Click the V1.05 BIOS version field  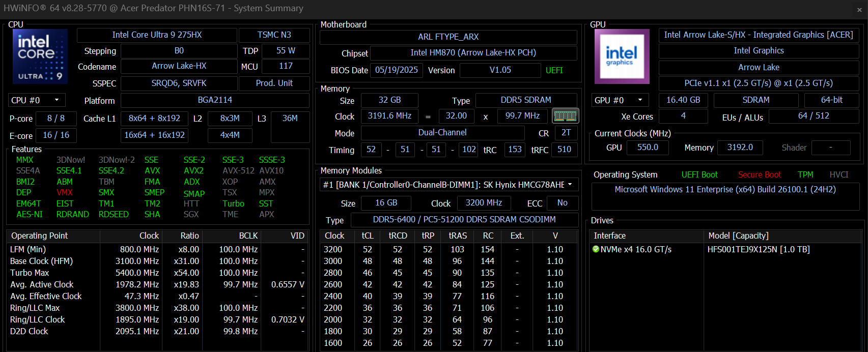(x=500, y=70)
